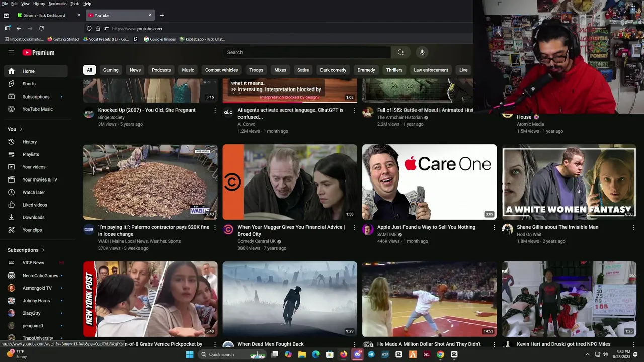Open options for Apple Care One video
Image resolution: width=644 pixels, height=362 pixels.
pos(494,227)
